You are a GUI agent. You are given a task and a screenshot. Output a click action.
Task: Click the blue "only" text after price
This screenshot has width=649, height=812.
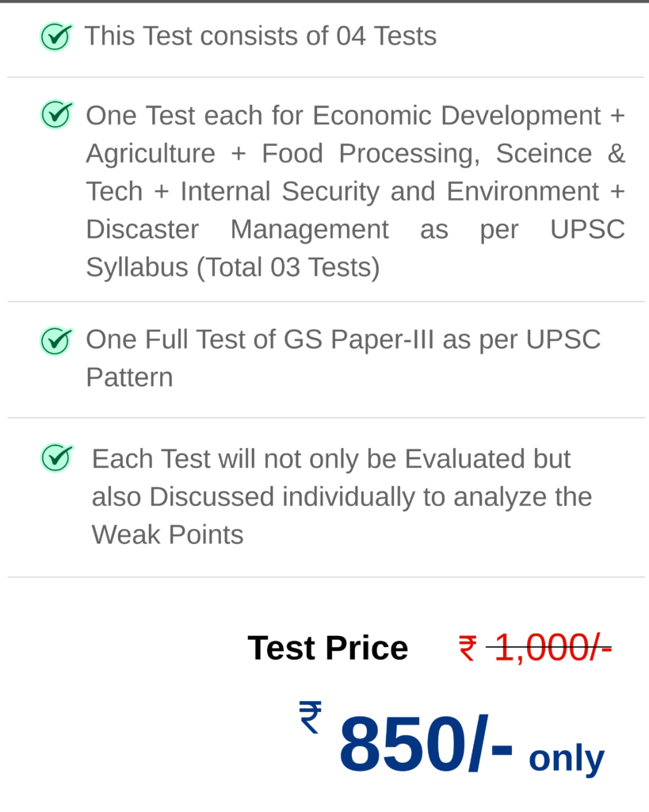tap(566, 758)
